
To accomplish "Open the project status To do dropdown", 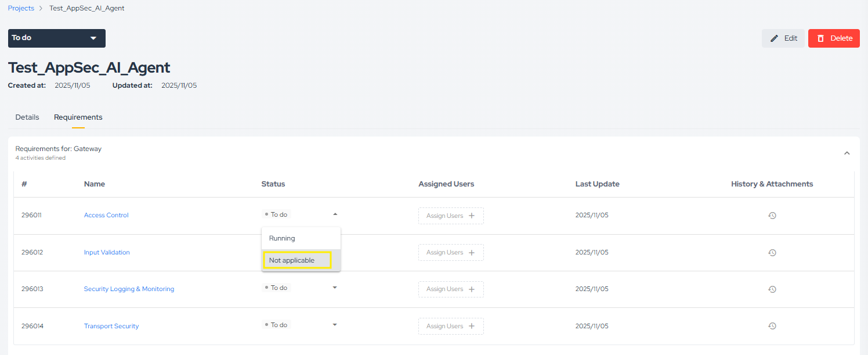I will (57, 38).
